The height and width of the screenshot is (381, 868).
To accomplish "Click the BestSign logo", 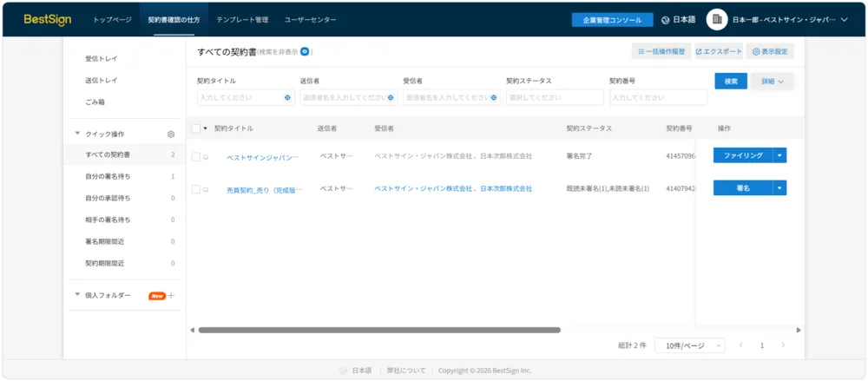I will click(x=48, y=19).
